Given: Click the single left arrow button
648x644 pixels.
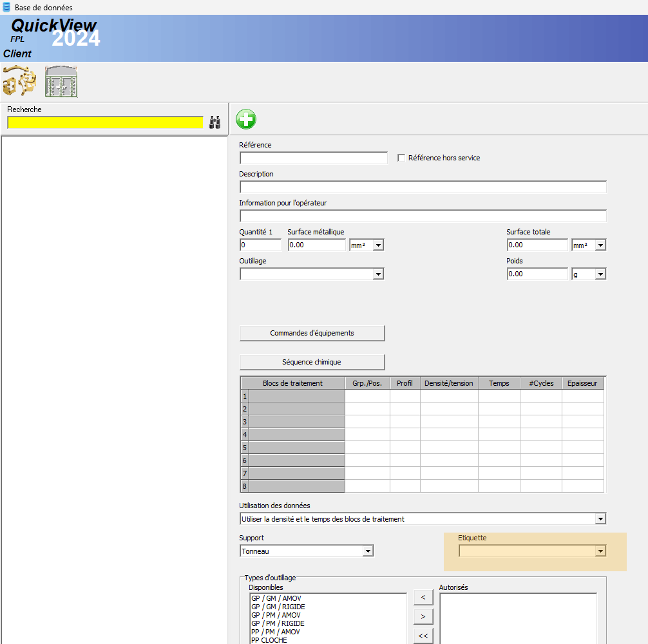Looking at the screenshot, I should (x=423, y=597).
